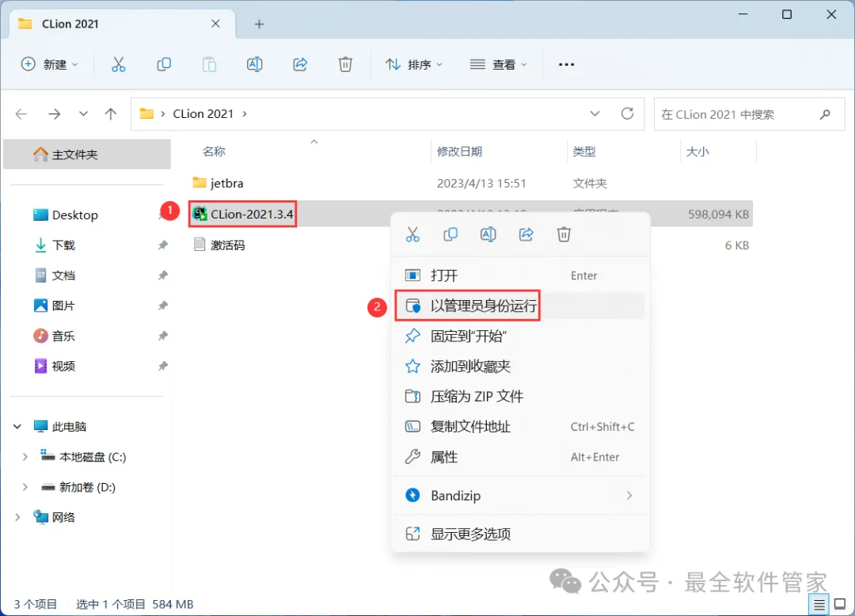Click Delete icon in the context menu
This screenshot has height=616, width=855.
(564, 234)
